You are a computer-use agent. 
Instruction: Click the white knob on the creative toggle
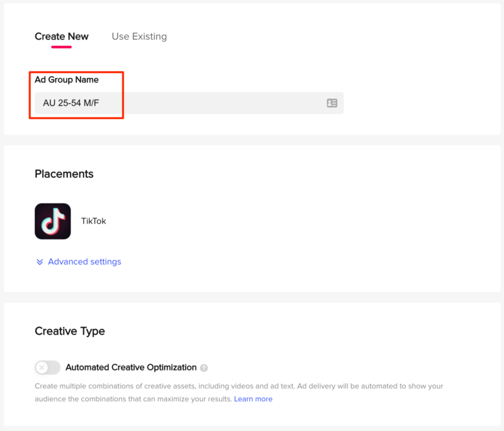point(42,367)
